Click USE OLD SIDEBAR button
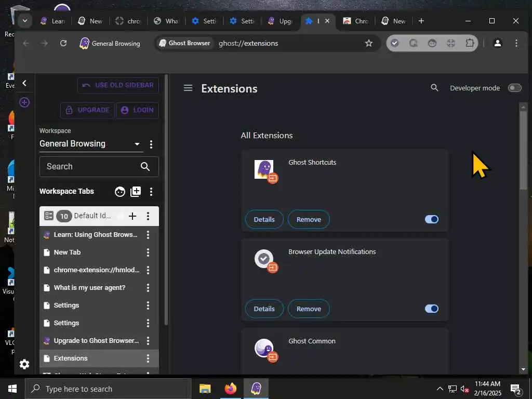Screen dimensions: 532x399 118,85
